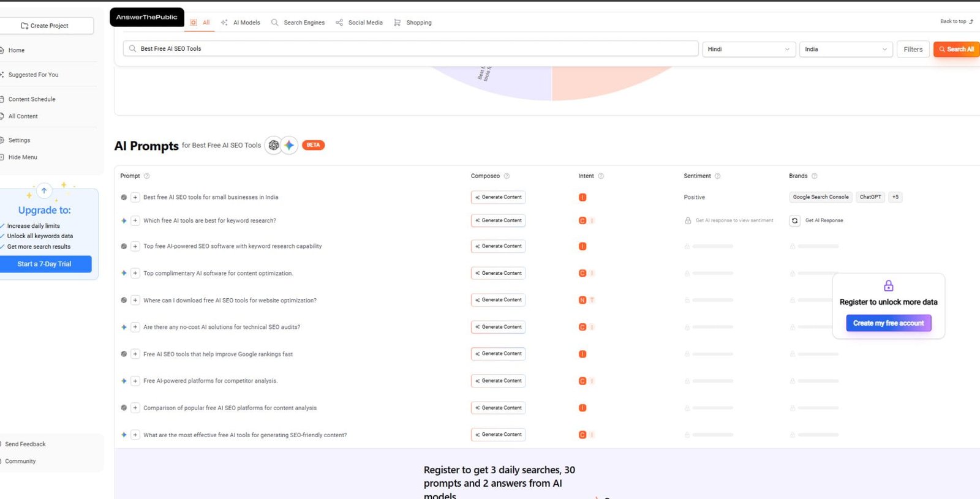Click the Sentiment column help icon

click(718, 176)
